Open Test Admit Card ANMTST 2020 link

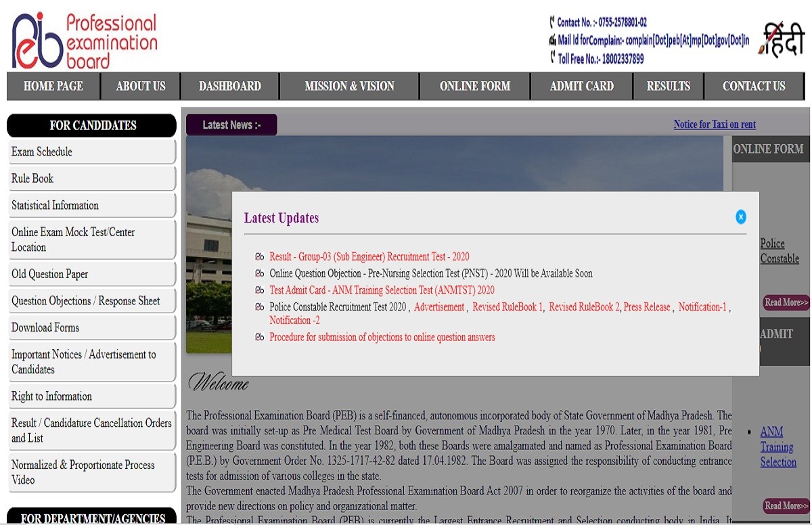[x=382, y=290]
